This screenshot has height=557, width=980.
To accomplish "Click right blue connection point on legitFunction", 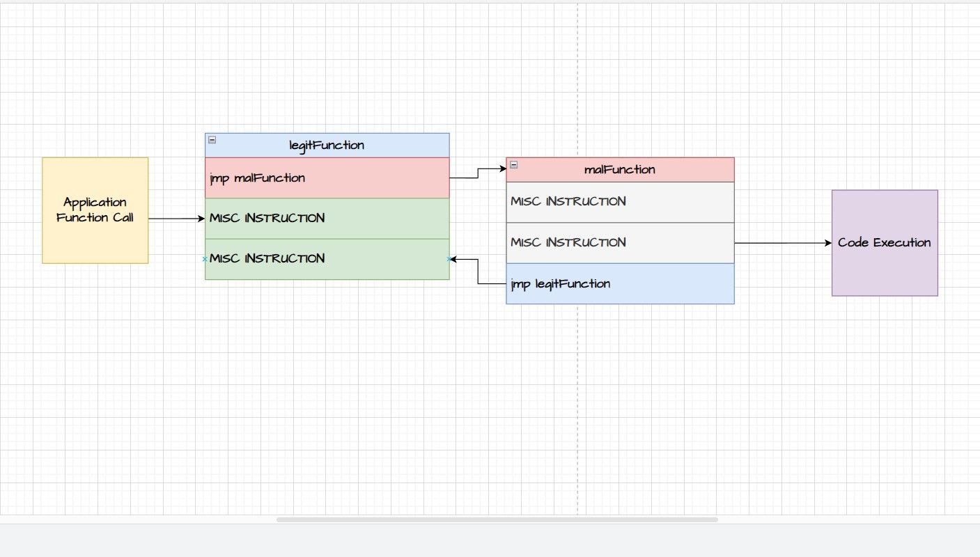I will (x=449, y=259).
